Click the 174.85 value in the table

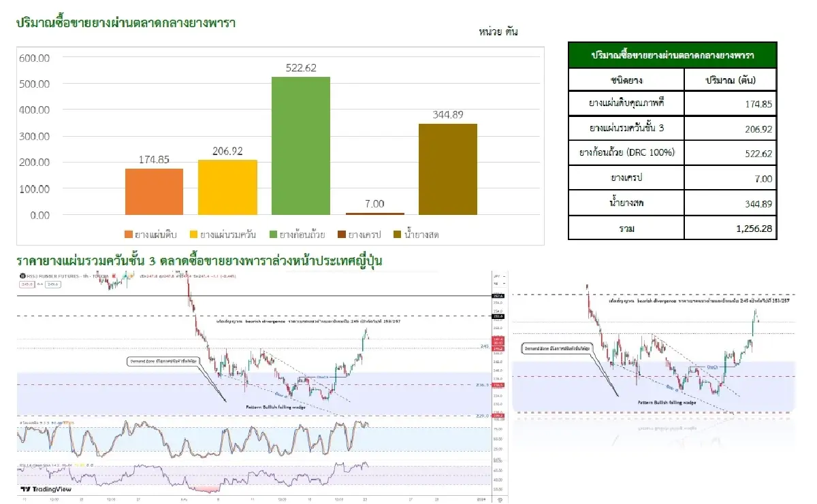[759, 105]
